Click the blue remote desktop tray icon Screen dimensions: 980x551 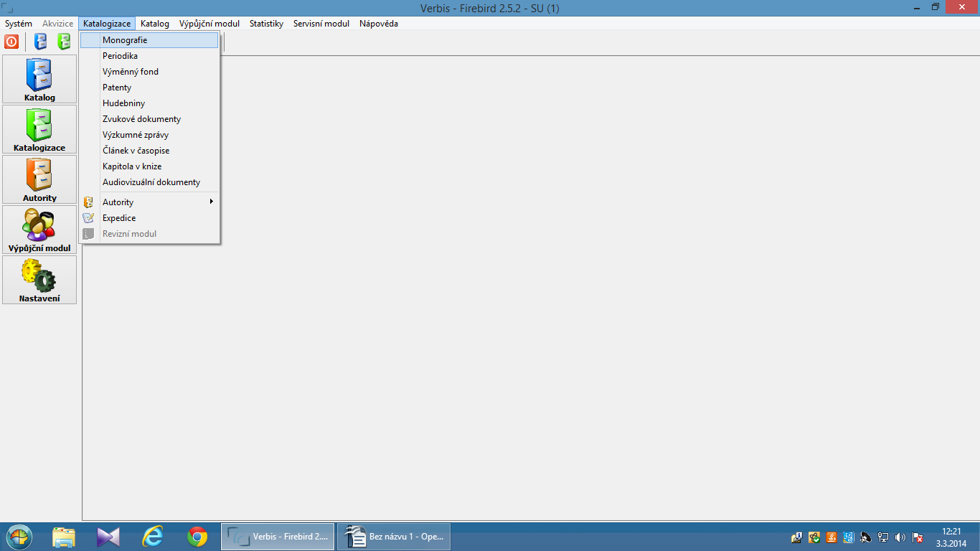click(x=849, y=537)
